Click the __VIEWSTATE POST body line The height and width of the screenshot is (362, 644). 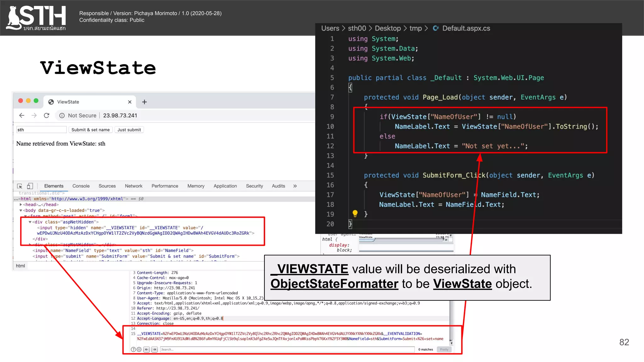coord(290,336)
